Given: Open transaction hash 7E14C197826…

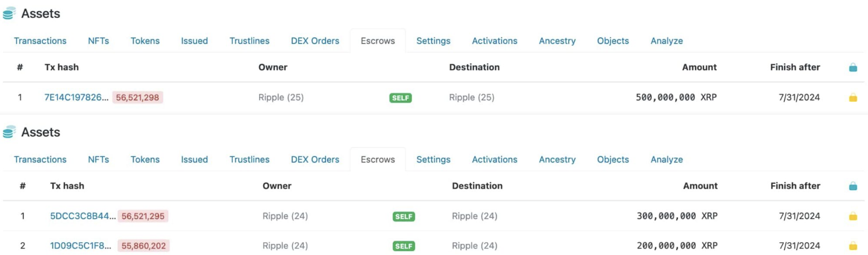Looking at the screenshot, I should coord(77,97).
